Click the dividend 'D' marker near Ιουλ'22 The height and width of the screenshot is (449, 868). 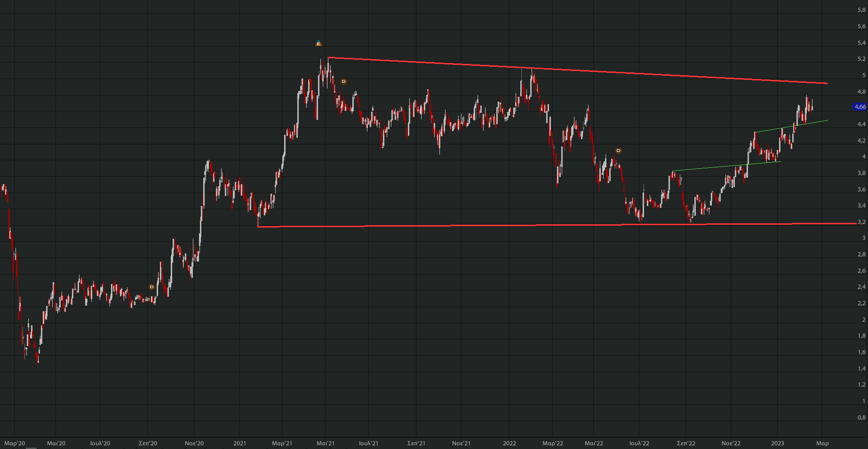618,150
